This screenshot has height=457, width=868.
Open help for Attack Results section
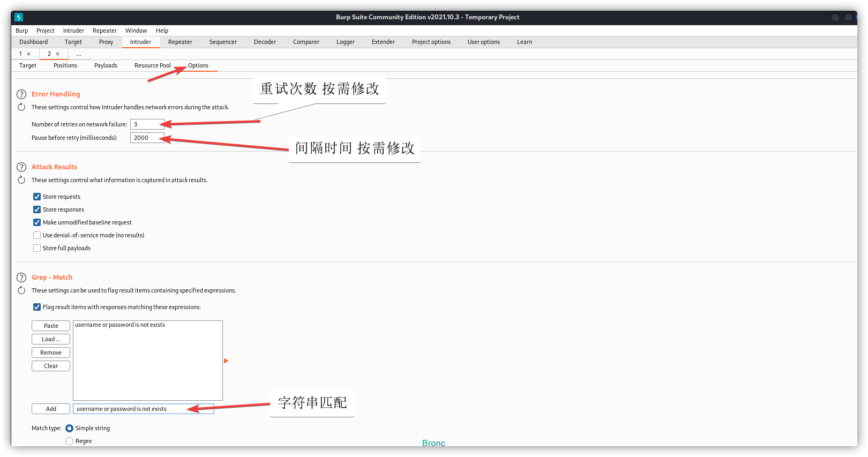pyautogui.click(x=21, y=167)
